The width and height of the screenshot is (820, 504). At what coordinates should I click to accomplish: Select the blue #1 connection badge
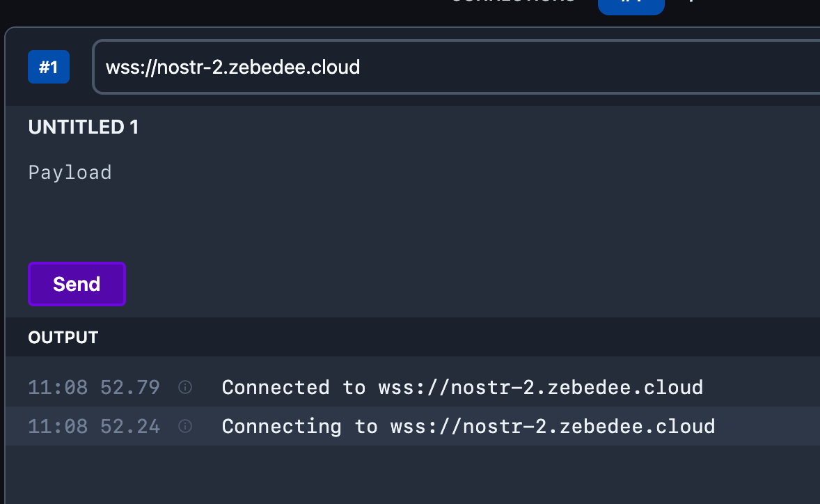coord(48,66)
